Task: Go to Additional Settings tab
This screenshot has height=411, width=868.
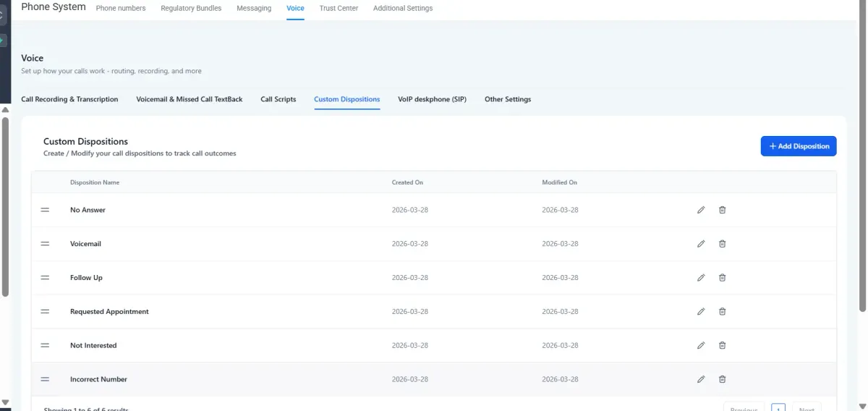Action: tap(403, 8)
